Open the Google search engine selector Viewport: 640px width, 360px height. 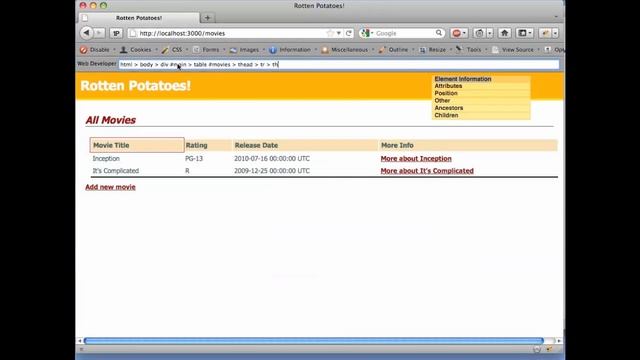367,33
